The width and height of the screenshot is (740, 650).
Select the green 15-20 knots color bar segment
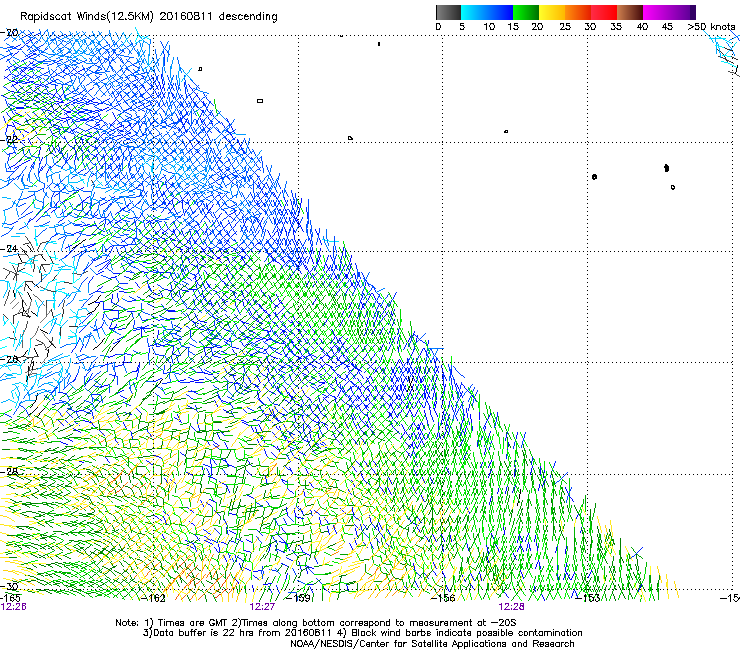pyautogui.click(x=526, y=12)
